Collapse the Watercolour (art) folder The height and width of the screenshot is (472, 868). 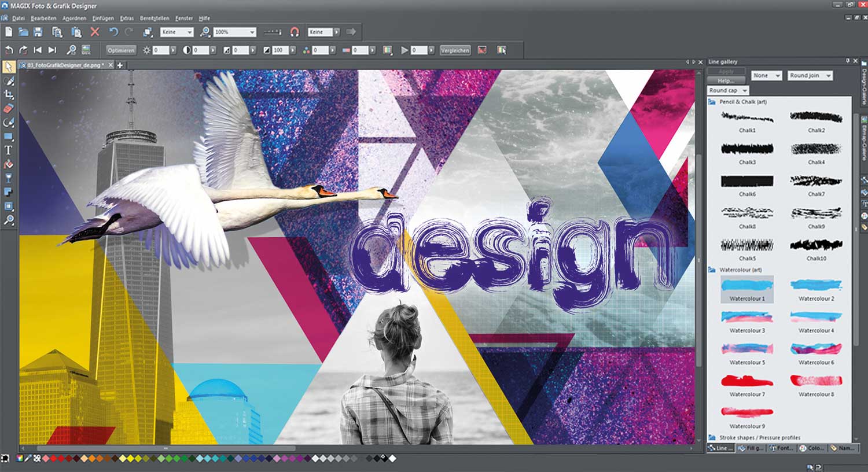[x=712, y=270]
